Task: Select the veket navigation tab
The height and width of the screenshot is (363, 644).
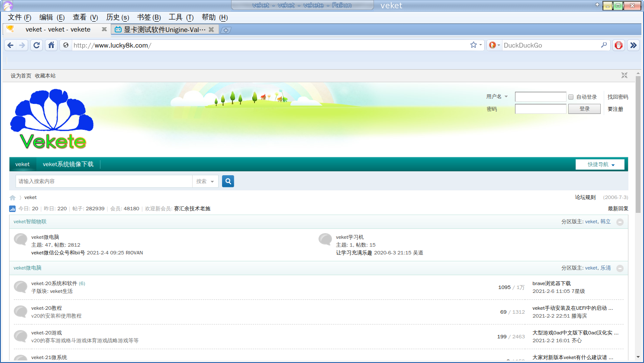Action: (x=23, y=164)
